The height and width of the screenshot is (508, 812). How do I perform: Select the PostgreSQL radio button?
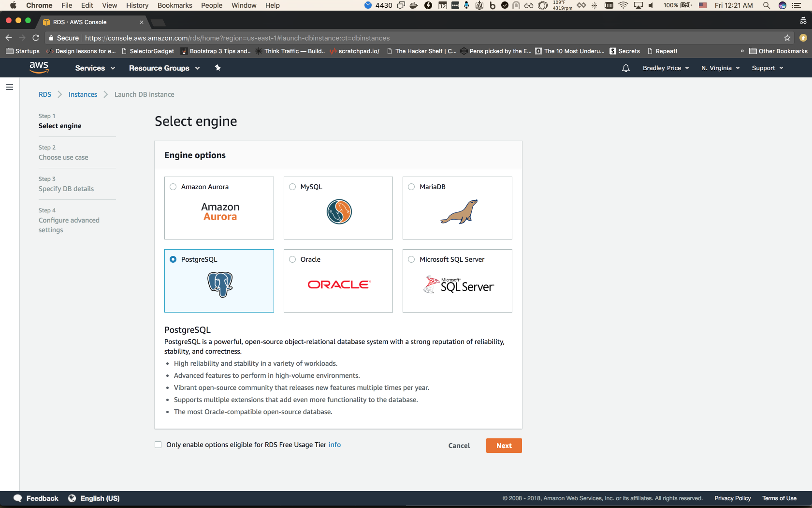173,259
